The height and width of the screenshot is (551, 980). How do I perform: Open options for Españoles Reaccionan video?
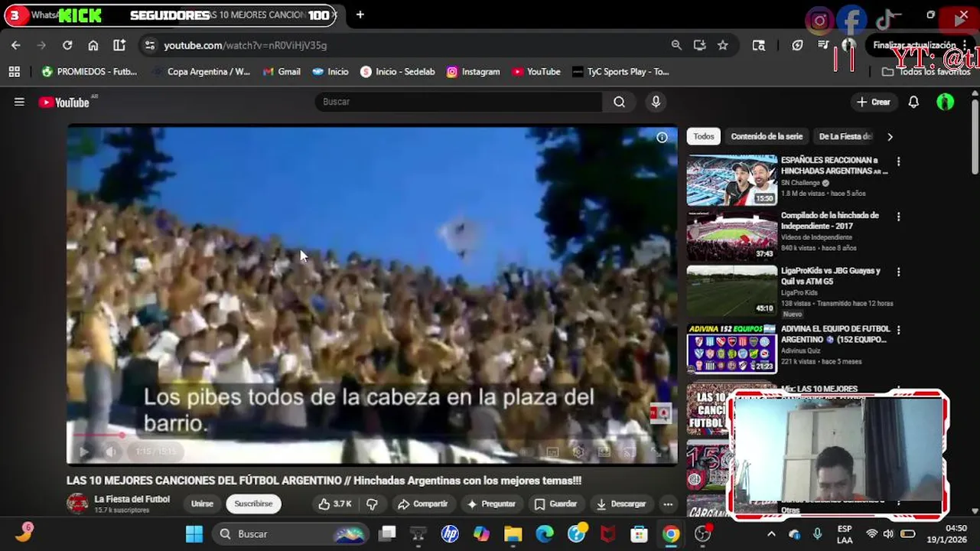pyautogui.click(x=899, y=161)
